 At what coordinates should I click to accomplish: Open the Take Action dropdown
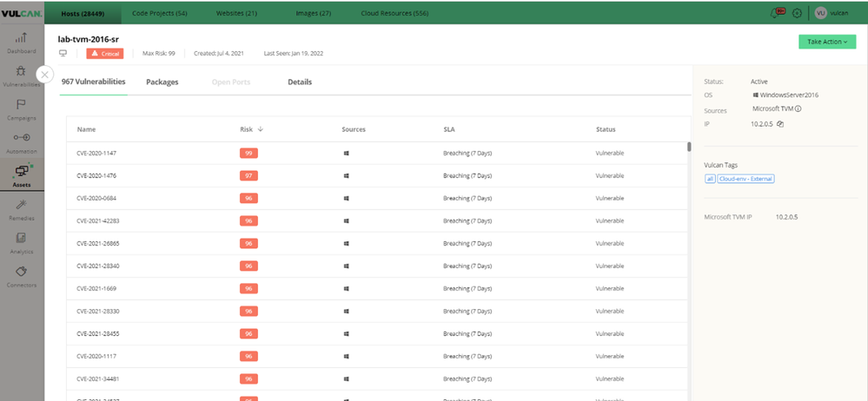[x=827, y=42]
